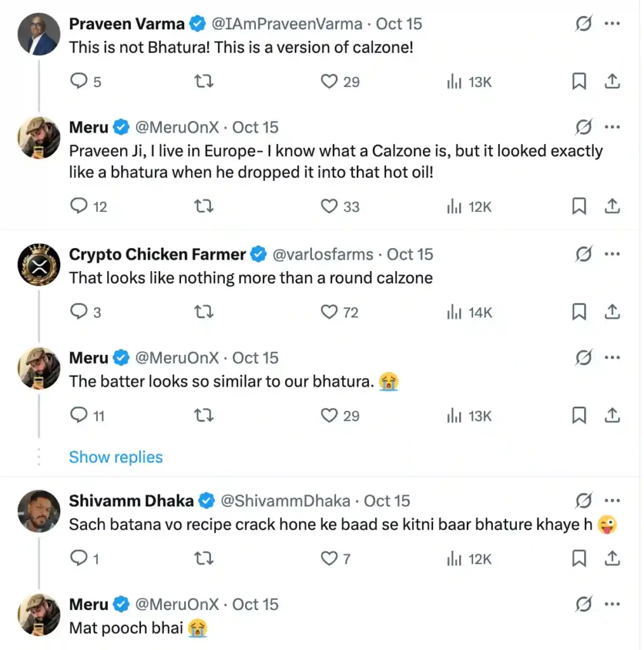This screenshot has height=650, width=644.
Task: Open more options on Meru's 'Mat pooch bhai' tweet
Action: pyautogui.click(x=612, y=604)
